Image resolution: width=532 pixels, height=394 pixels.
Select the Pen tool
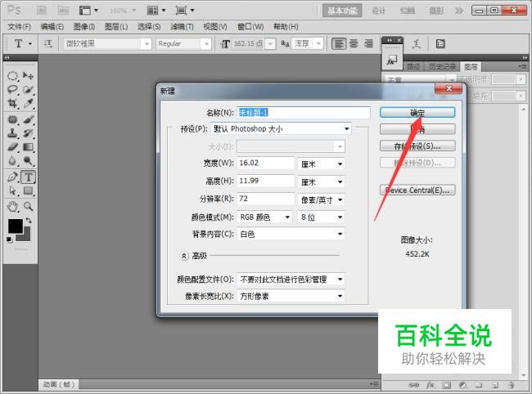[12, 177]
